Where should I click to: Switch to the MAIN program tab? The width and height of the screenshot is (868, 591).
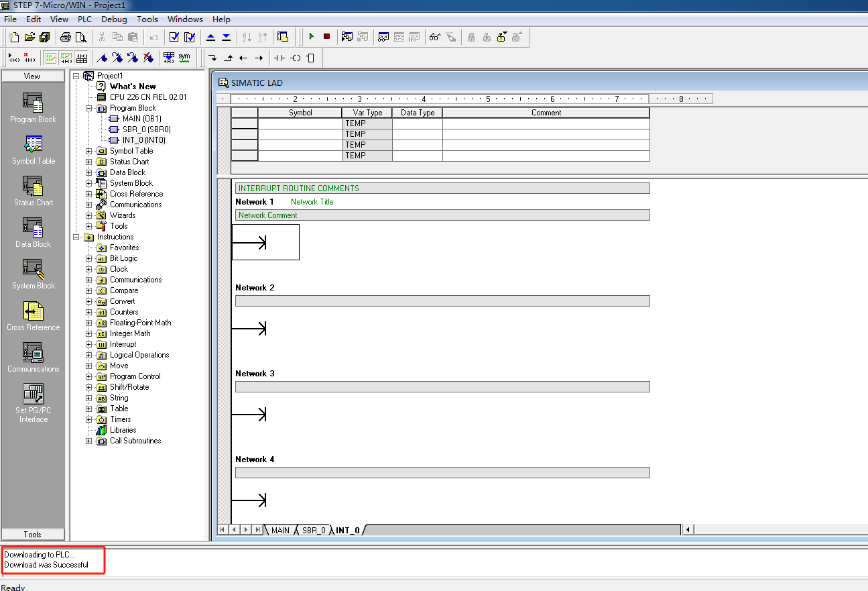click(x=280, y=530)
